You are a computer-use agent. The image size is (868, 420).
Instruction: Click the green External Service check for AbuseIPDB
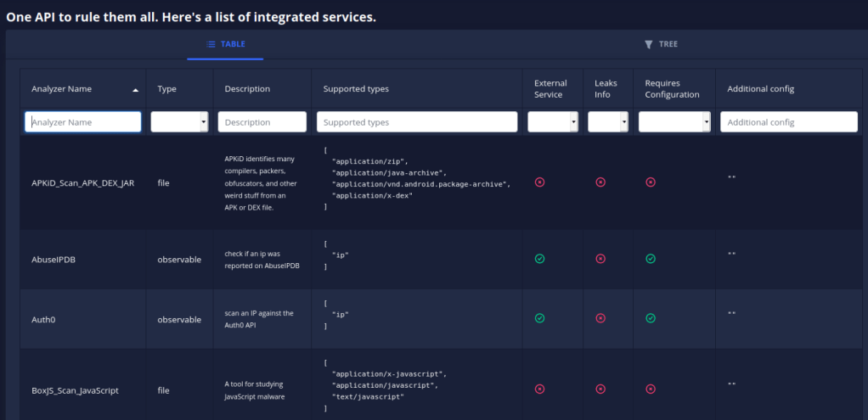pyautogui.click(x=539, y=259)
